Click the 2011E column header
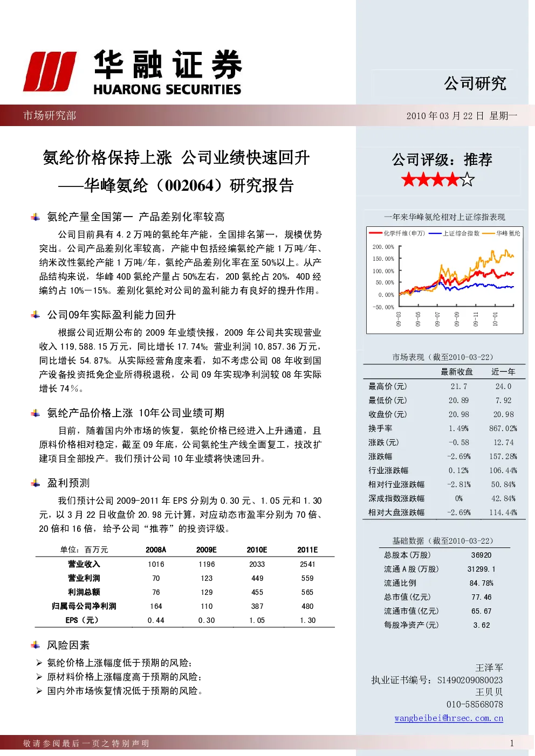The width and height of the screenshot is (535, 756). pyautogui.click(x=307, y=550)
